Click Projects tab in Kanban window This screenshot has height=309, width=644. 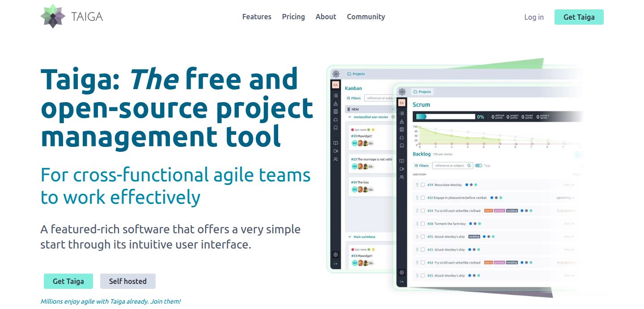click(356, 74)
